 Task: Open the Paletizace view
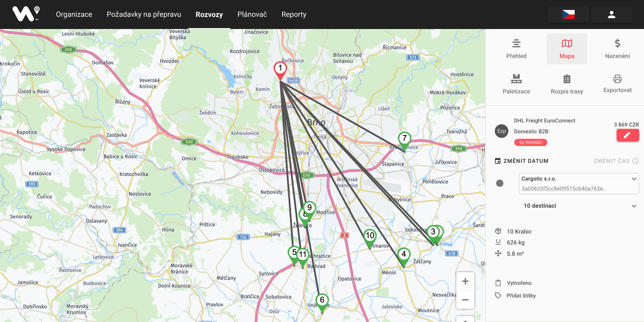[516, 84]
